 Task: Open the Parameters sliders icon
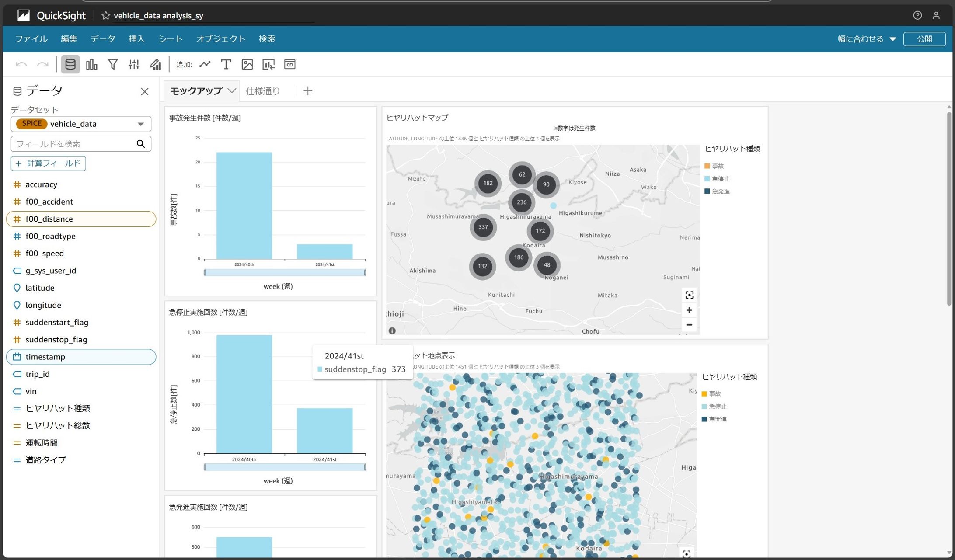[134, 65]
